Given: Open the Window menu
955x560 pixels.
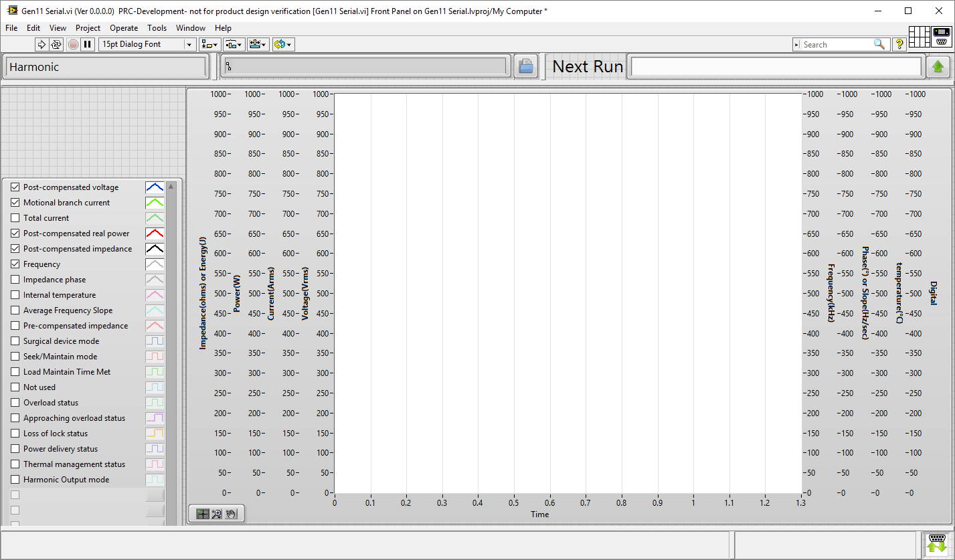Looking at the screenshot, I should (x=191, y=28).
